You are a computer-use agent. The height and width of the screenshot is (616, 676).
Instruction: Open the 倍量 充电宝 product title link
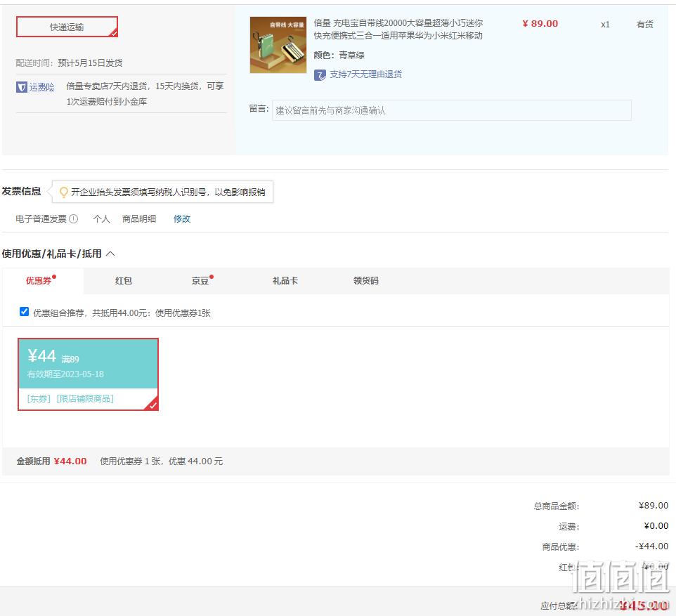tap(398, 30)
